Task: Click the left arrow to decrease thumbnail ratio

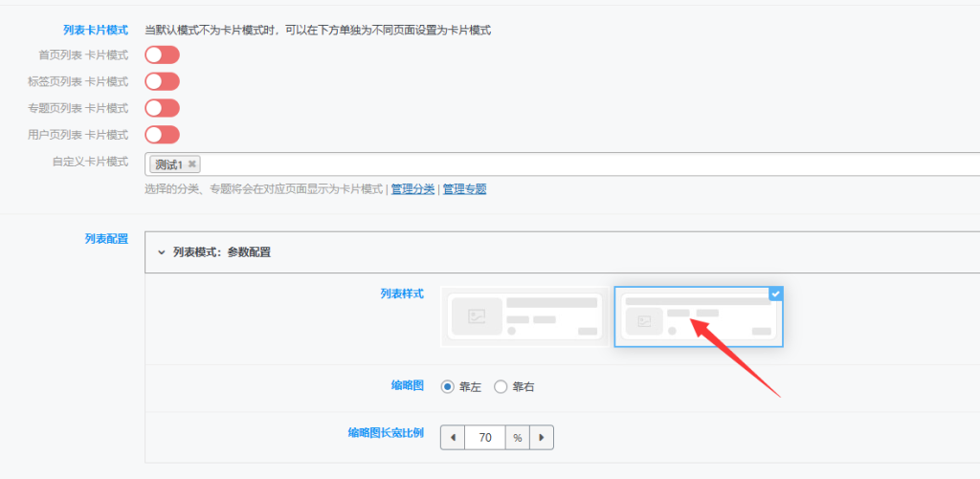Action: [x=453, y=438]
